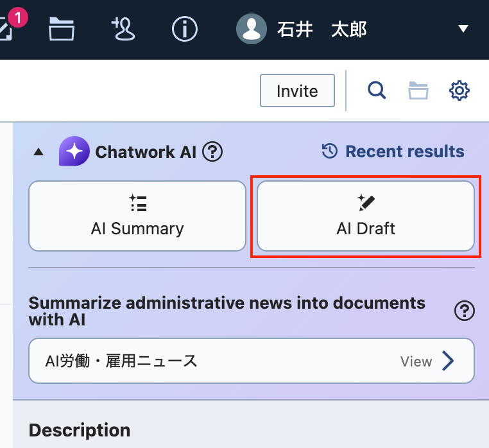
Task: Open the account dropdown arrow next to 石井 太郎
Action: [463, 29]
